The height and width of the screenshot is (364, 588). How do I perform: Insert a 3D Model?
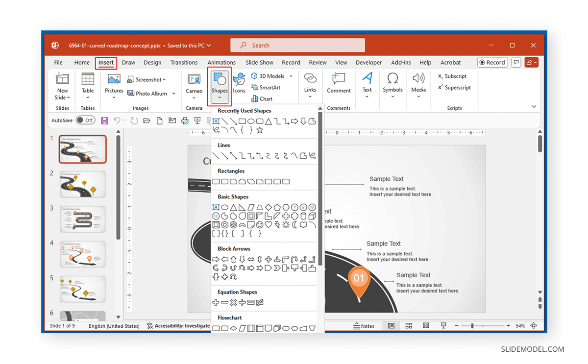269,76
